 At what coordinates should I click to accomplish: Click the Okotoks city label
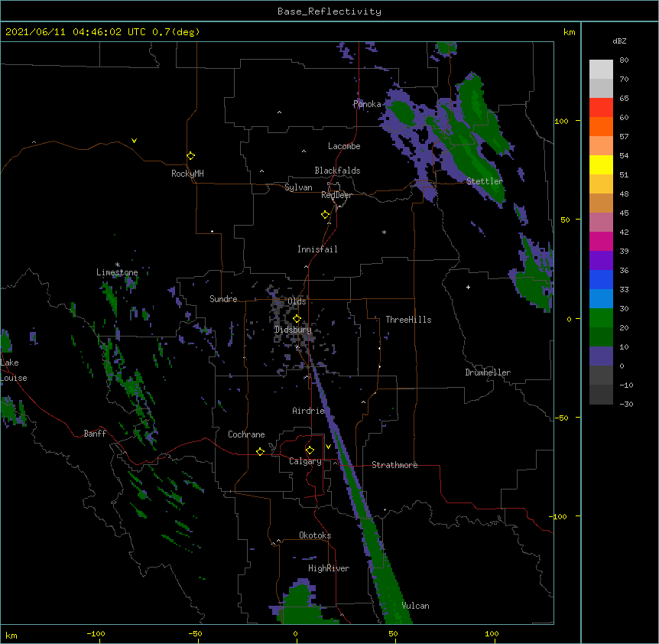click(x=315, y=535)
